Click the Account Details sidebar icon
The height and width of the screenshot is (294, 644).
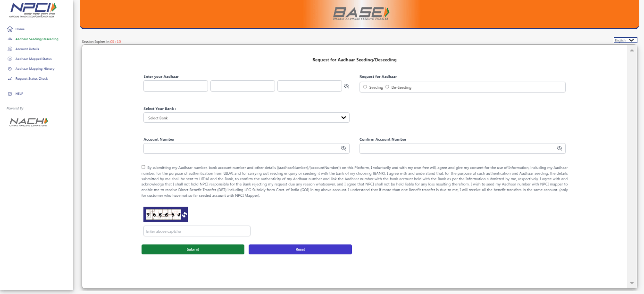(10, 49)
